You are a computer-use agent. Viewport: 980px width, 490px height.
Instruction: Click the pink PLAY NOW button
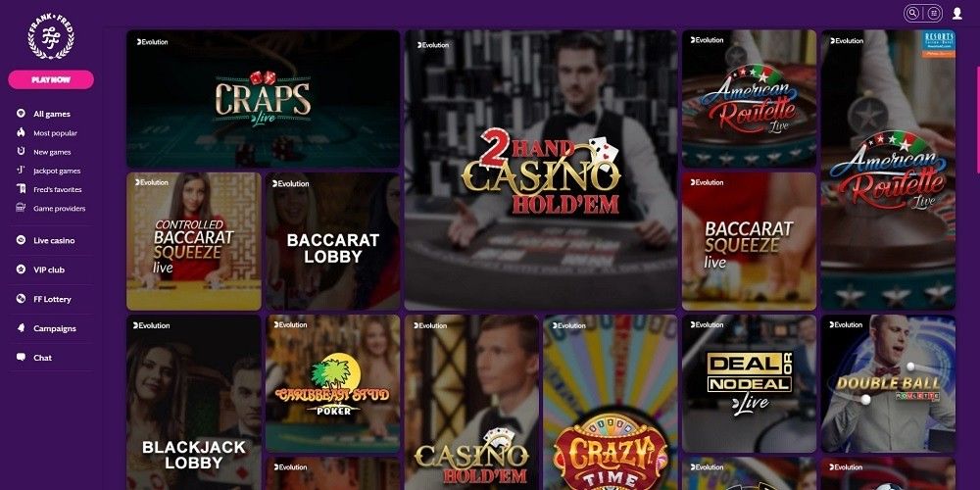pos(51,79)
